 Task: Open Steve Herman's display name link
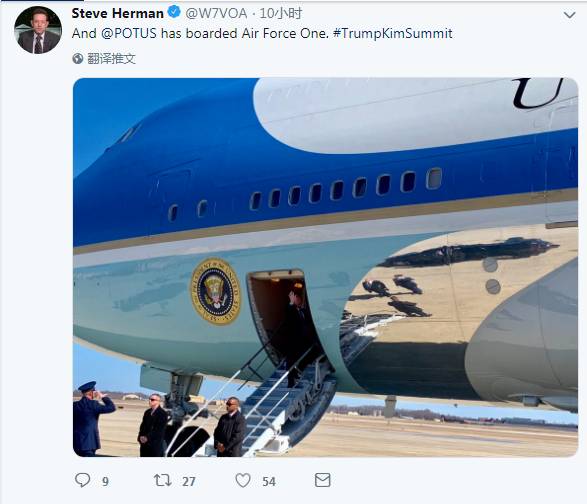(x=118, y=13)
